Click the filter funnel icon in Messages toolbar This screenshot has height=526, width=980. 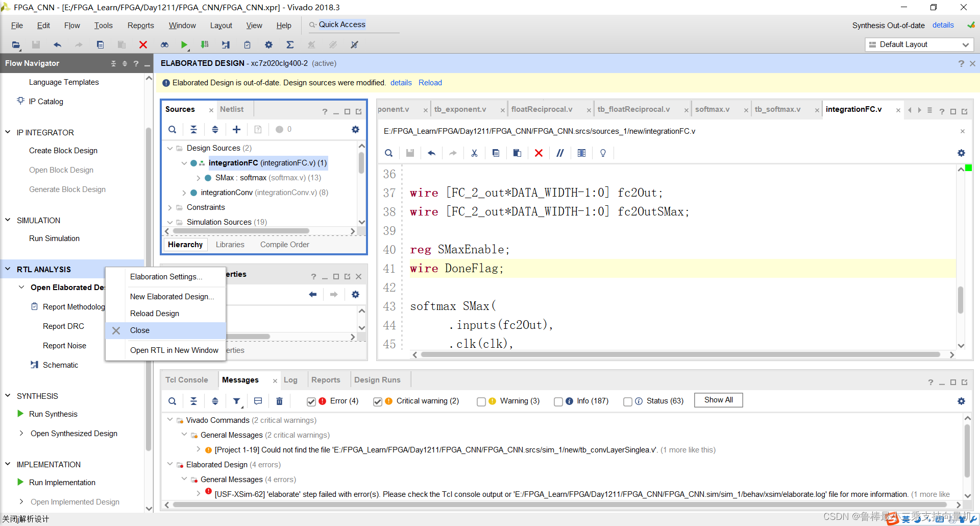(x=236, y=401)
